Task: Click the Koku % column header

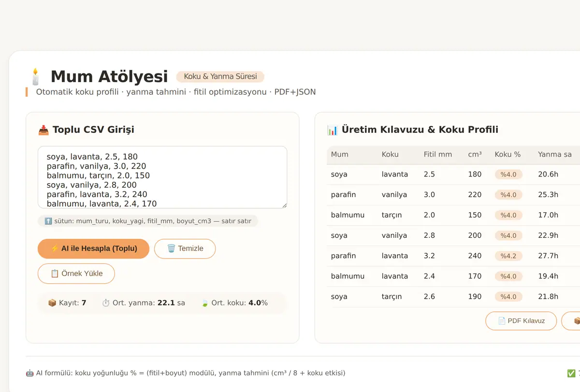Action: [x=507, y=155]
